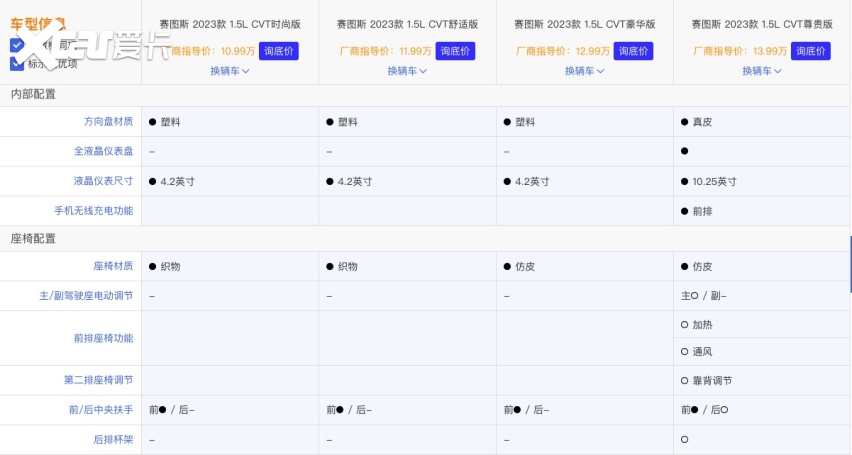
Task: Toggle the 标示最优项 checkbox
Action: [17, 63]
